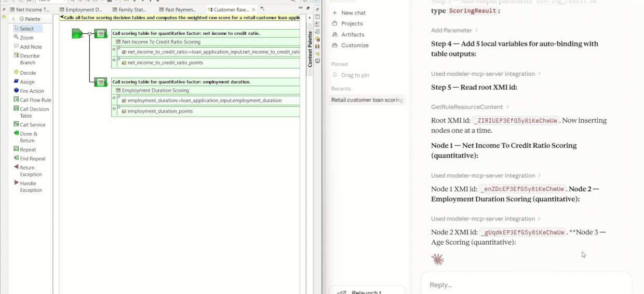Select the decision table node for net income
The image size is (644, 294).
(101, 34)
